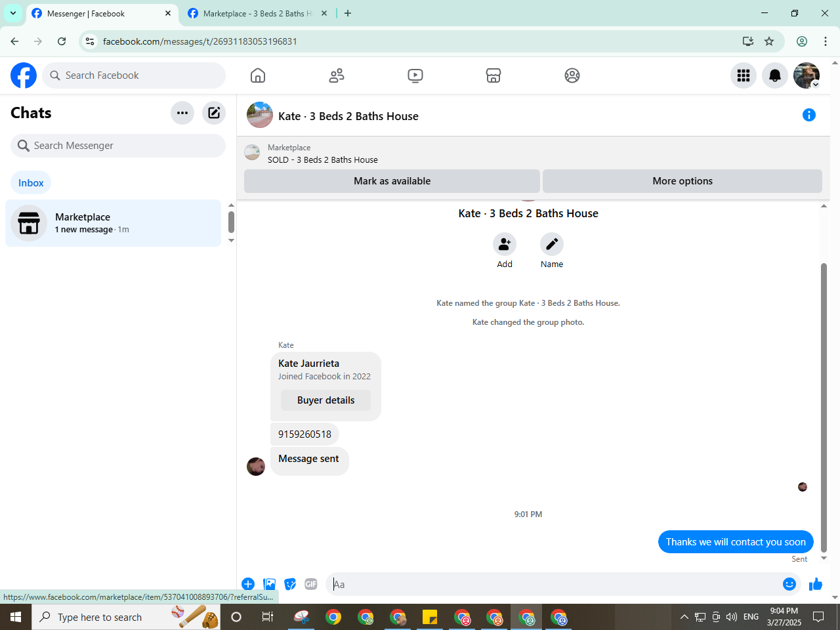840x630 pixels.
Task: Click the Kate group chat avatar in header
Action: point(260,115)
